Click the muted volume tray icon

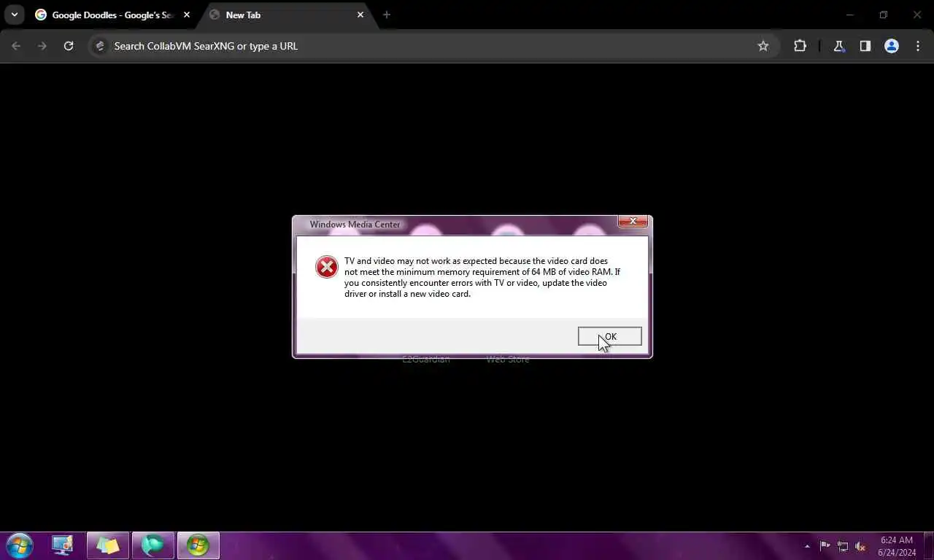[x=860, y=546]
